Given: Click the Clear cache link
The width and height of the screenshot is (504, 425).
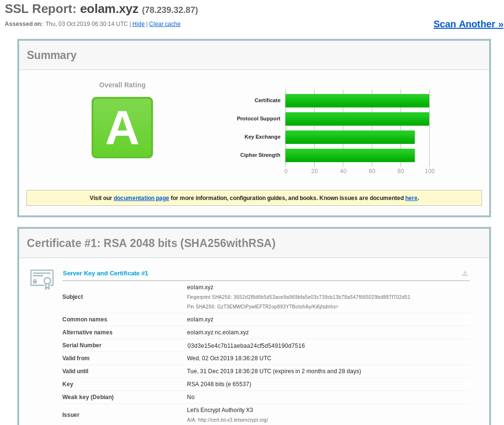Looking at the screenshot, I should pos(164,24).
